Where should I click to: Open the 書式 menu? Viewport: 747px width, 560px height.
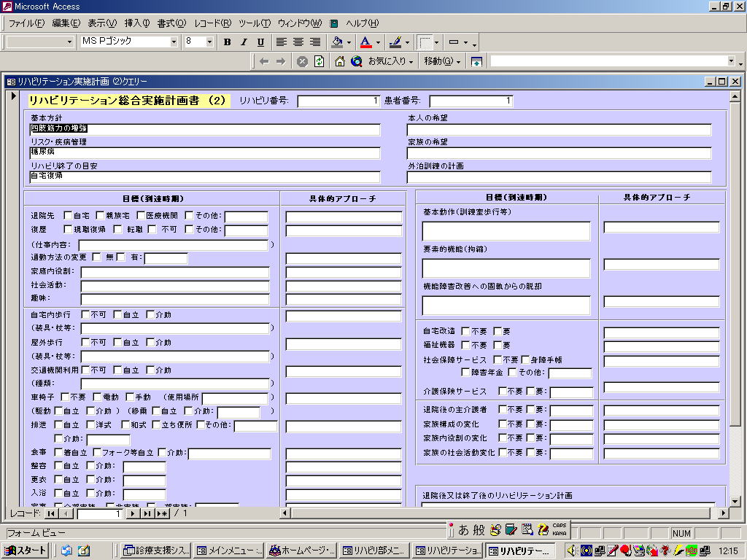[x=171, y=23]
